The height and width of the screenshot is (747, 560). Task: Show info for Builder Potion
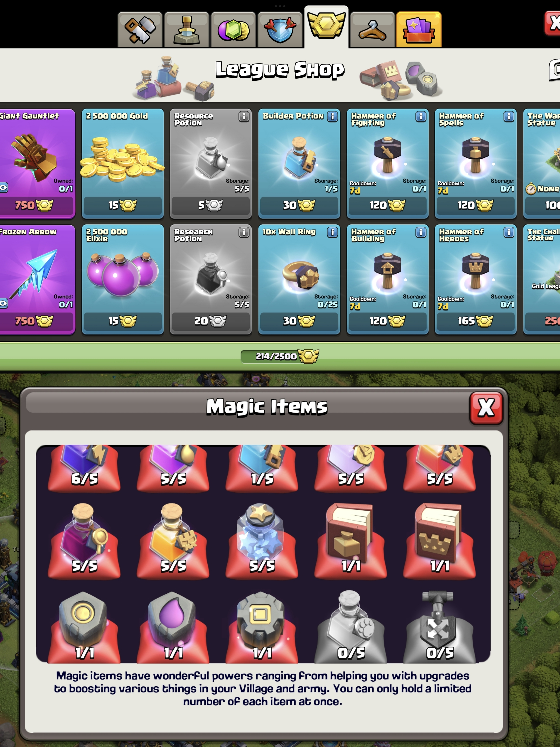click(x=332, y=116)
